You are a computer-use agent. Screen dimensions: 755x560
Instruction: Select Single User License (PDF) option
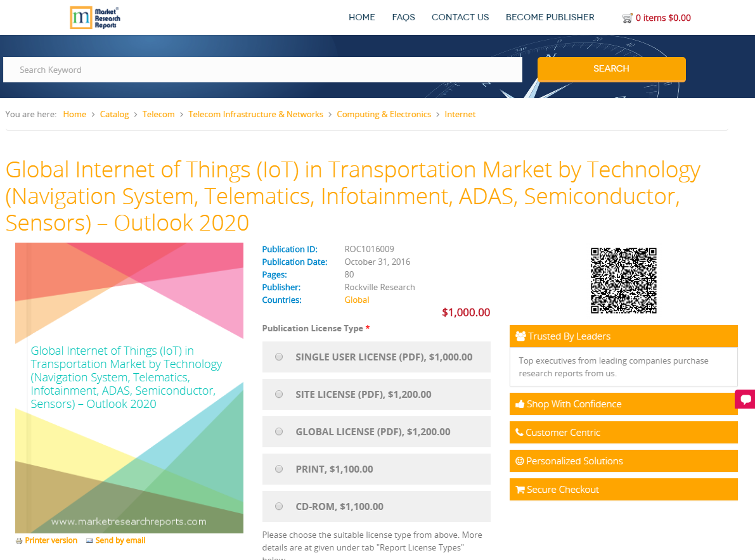click(279, 357)
